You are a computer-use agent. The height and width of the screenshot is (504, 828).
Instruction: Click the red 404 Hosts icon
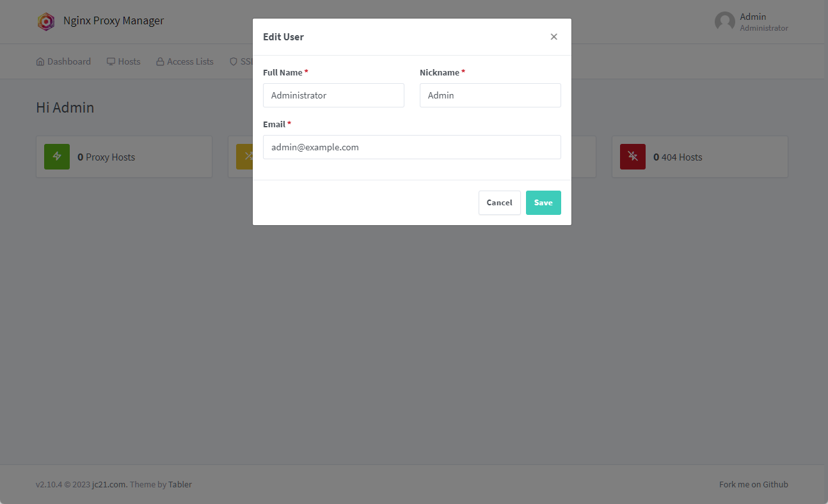click(x=633, y=157)
